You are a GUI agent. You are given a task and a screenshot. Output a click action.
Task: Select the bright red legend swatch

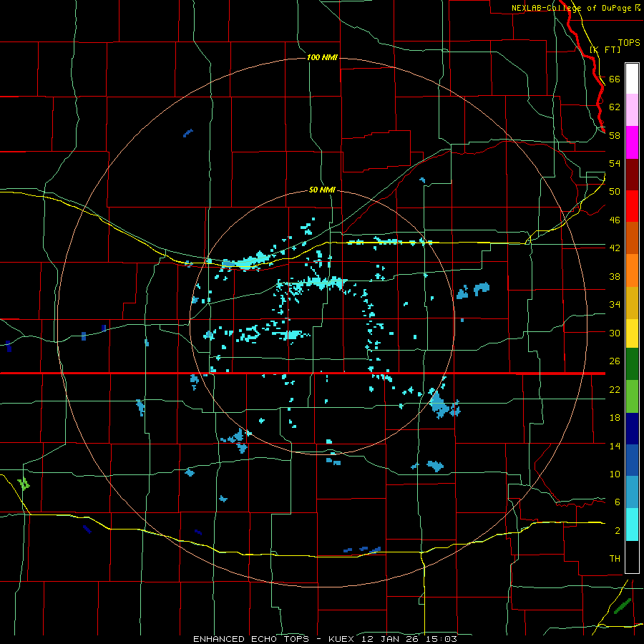pyautogui.click(x=632, y=206)
